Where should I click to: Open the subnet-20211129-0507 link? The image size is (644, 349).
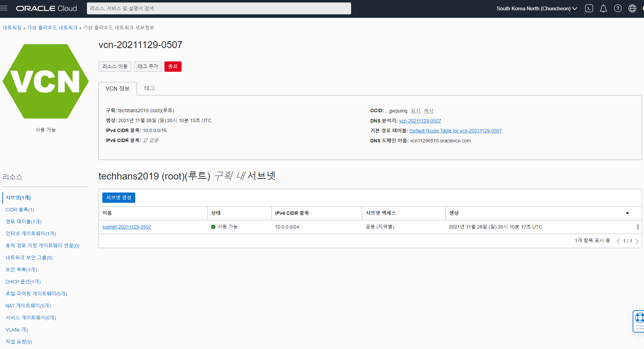[x=127, y=227]
